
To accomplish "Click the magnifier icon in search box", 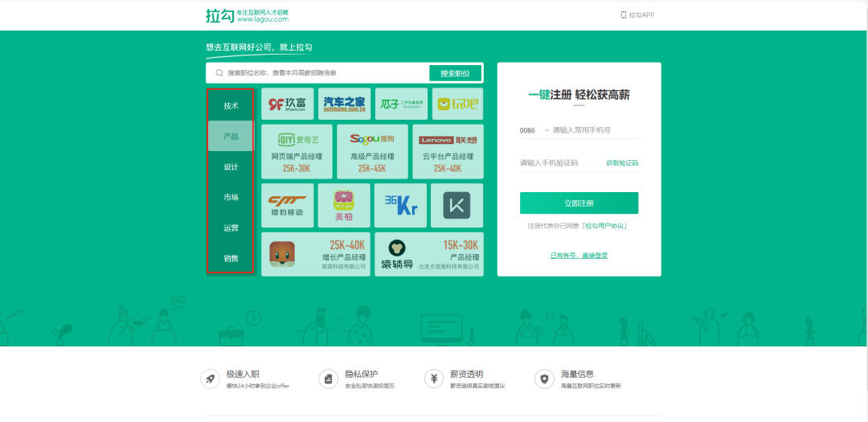I will (x=219, y=72).
